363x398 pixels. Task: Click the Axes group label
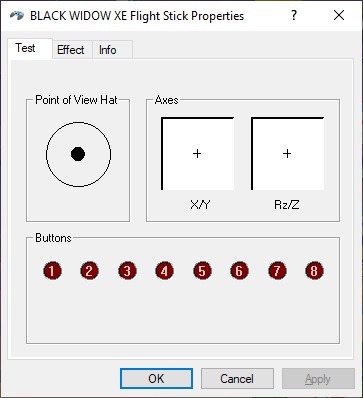(166, 100)
